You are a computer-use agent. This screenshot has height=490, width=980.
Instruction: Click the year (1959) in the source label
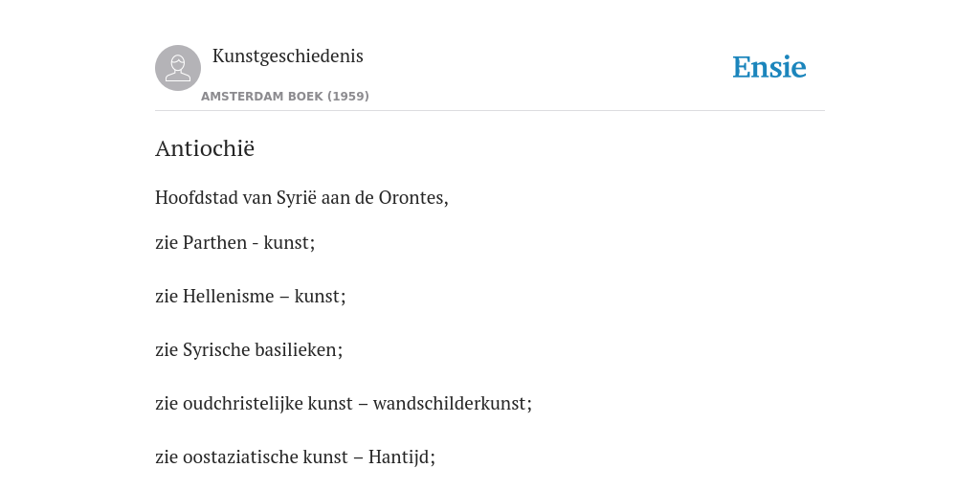coord(348,97)
